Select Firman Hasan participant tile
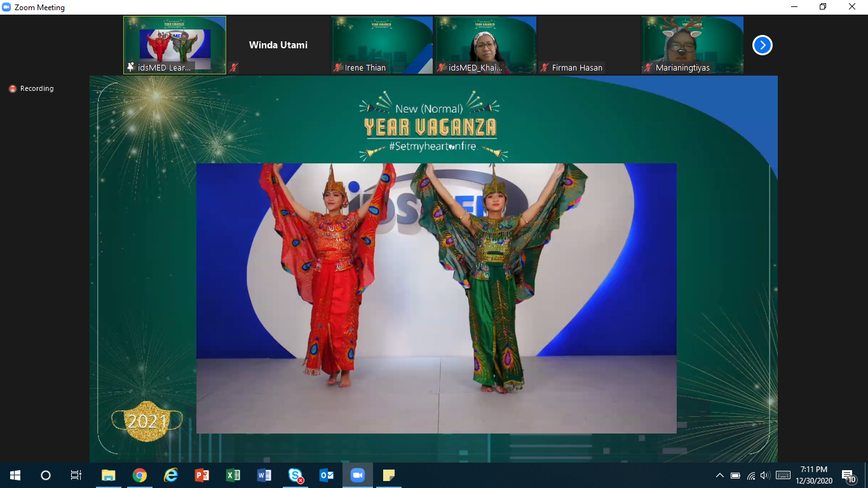This screenshot has width=868, height=488. point(589,45)
